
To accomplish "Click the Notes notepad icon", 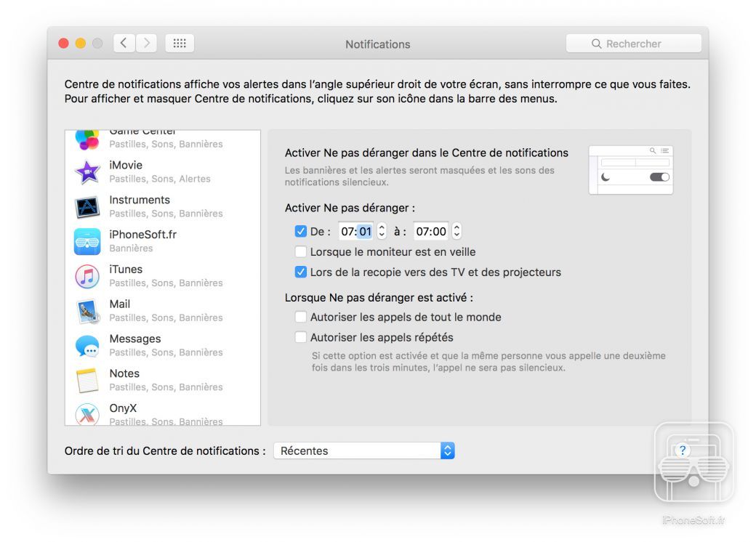I will (87, 380).
